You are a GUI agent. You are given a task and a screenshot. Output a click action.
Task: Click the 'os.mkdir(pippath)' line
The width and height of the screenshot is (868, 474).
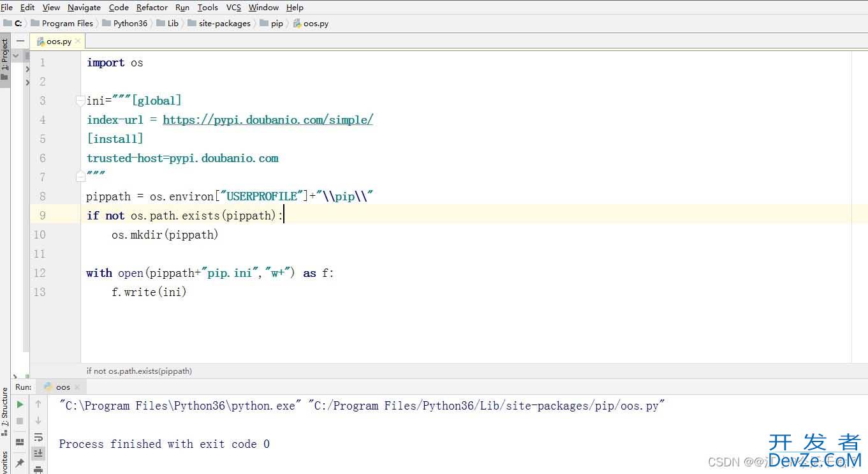click(165, 234)
